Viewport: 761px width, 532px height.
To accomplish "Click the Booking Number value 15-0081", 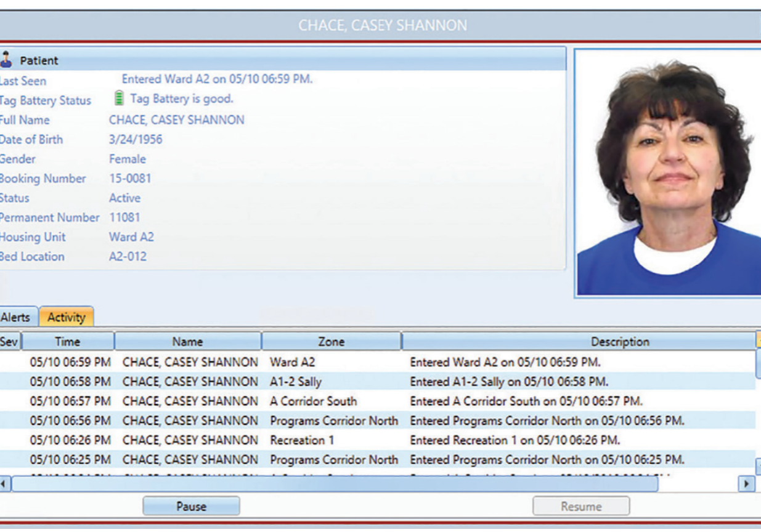I will pyautogui.click(x=129, y=179).
